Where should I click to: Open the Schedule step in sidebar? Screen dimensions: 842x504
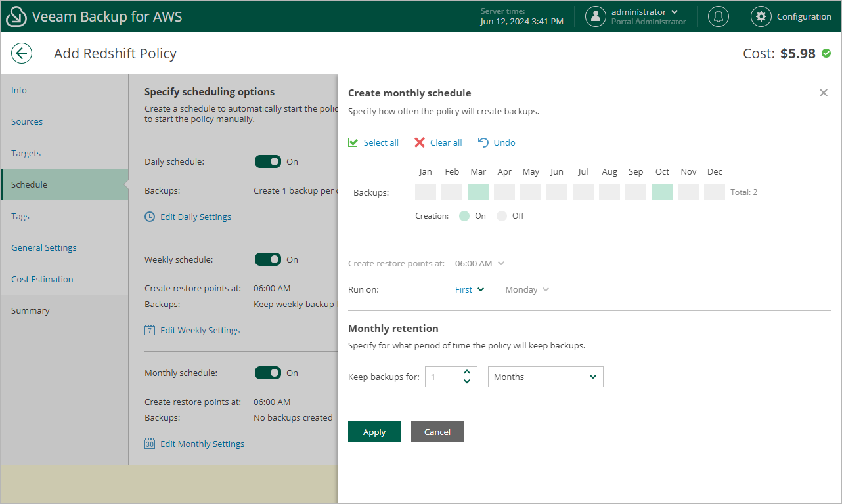pos(64,184)
